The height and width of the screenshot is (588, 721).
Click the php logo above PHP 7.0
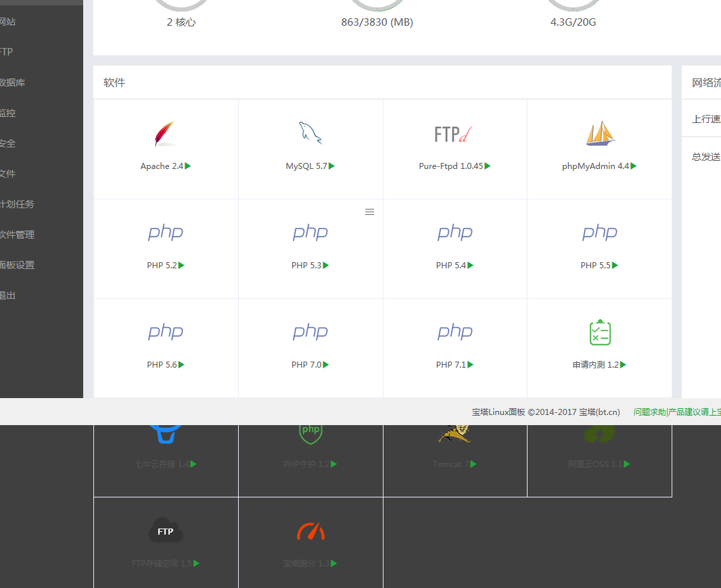point(310,332)
